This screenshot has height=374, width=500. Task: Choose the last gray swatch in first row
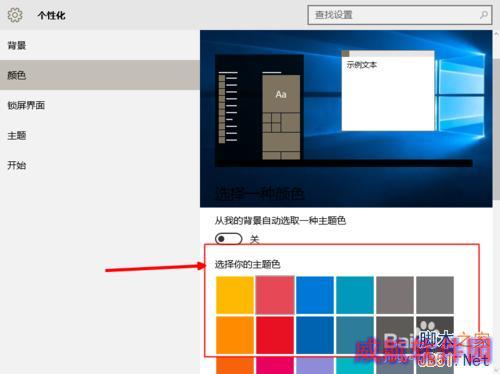435,295
